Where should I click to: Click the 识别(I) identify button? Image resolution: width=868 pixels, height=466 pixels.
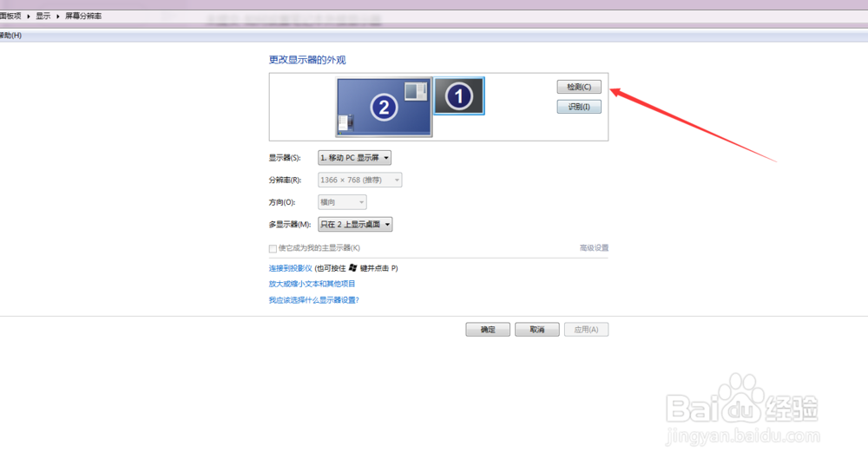579,107
